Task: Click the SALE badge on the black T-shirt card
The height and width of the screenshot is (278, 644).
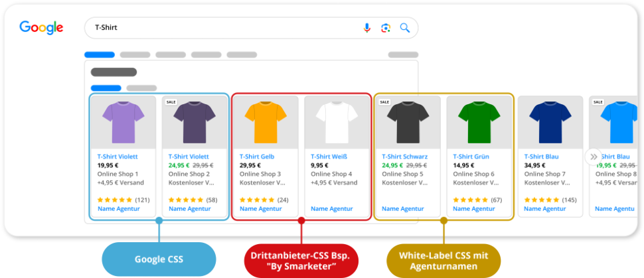Action: point(384,102)
